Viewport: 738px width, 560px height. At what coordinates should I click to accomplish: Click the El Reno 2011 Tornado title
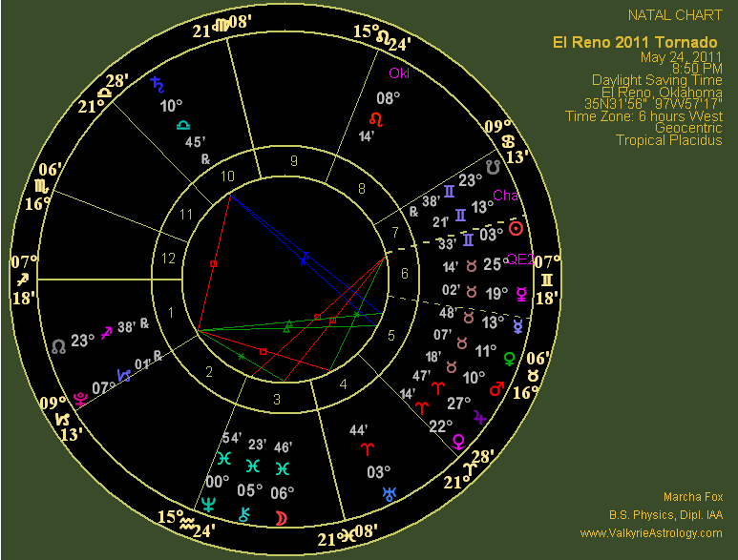[634, 42]
